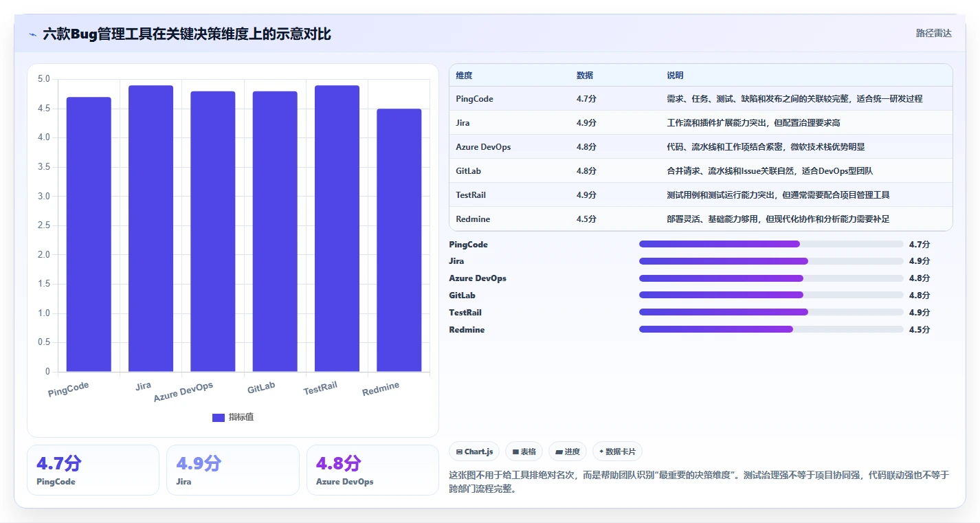The image size is (980, 523).
Task: Click the header icon beside the chart title
Action: 32,34
